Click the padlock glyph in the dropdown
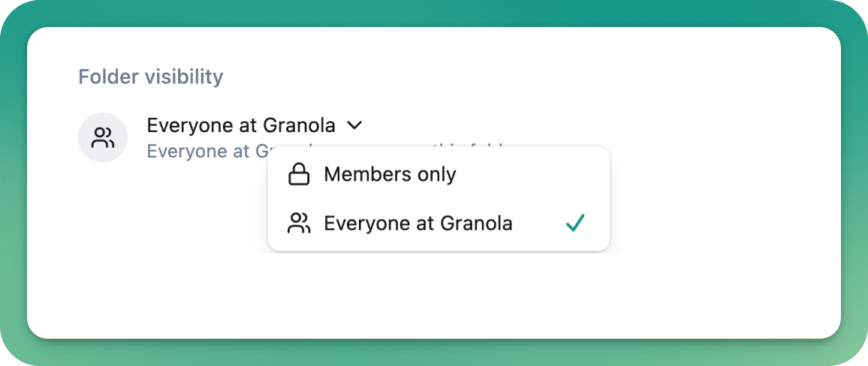868x366 pixels. (299, 175)
